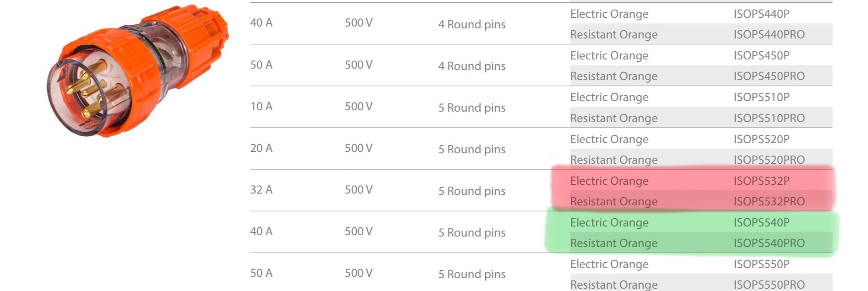This screenshot has height=291, width=868.
Task: Click the 10 A current rating
Action: coord(261,106)
